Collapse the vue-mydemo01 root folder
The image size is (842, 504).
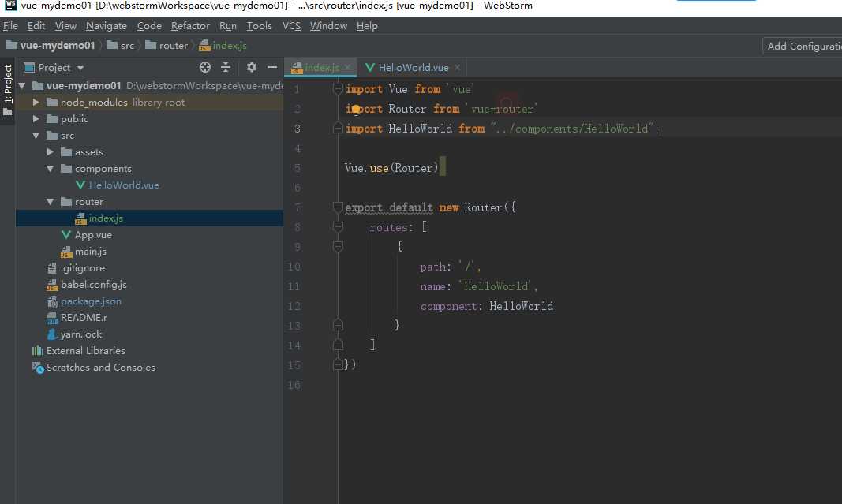pyautogui.click(x=22, y=85)
